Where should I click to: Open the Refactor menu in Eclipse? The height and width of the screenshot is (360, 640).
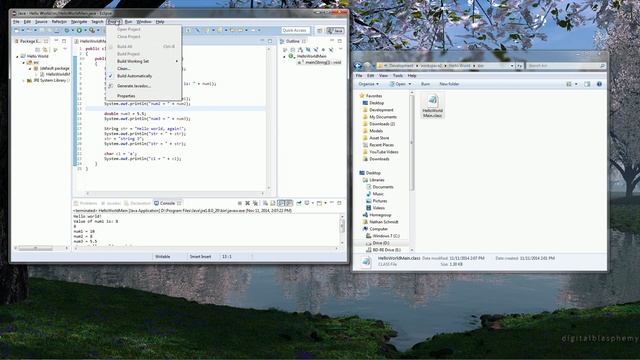(x=59, y=22)
